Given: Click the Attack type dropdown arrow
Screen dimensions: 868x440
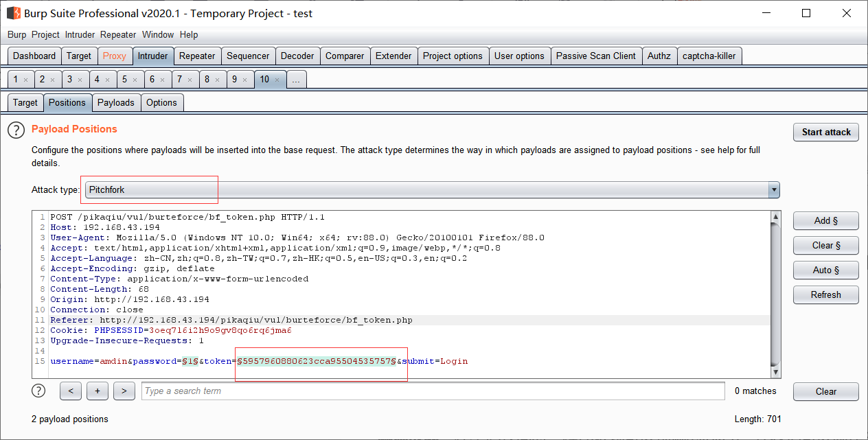Looking at the screenshot, I should (774, 189).
